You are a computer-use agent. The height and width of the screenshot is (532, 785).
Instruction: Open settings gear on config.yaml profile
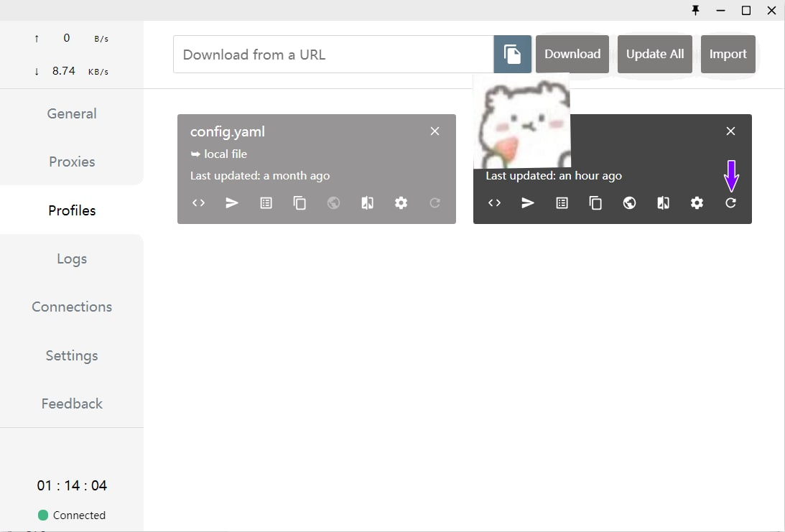(x=401, y=203)
